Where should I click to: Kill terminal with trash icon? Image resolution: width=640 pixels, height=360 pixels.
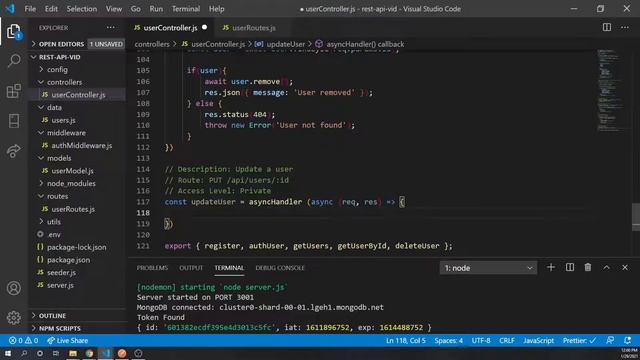coord(588,267)
